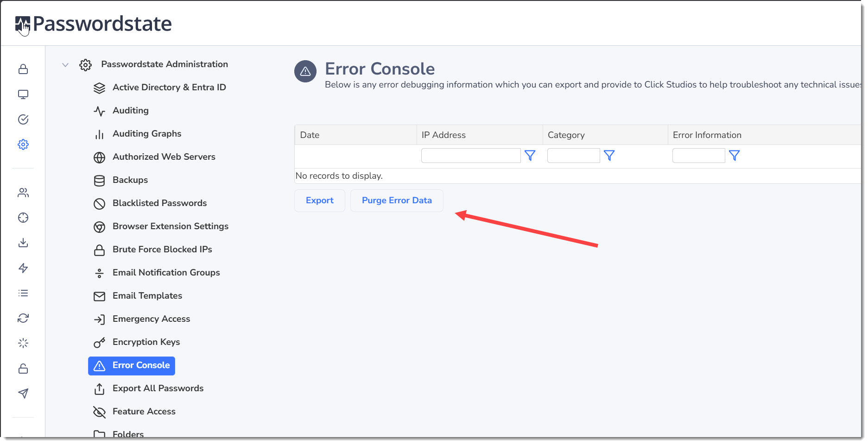
Task: Click the IP Address filter text box
Action: click(x=471, y=156)
